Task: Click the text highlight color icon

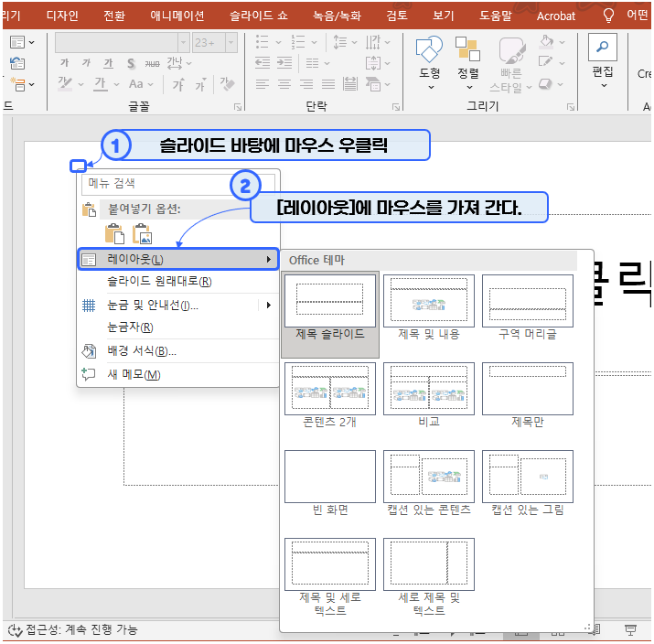Action: tap(65, 84)
